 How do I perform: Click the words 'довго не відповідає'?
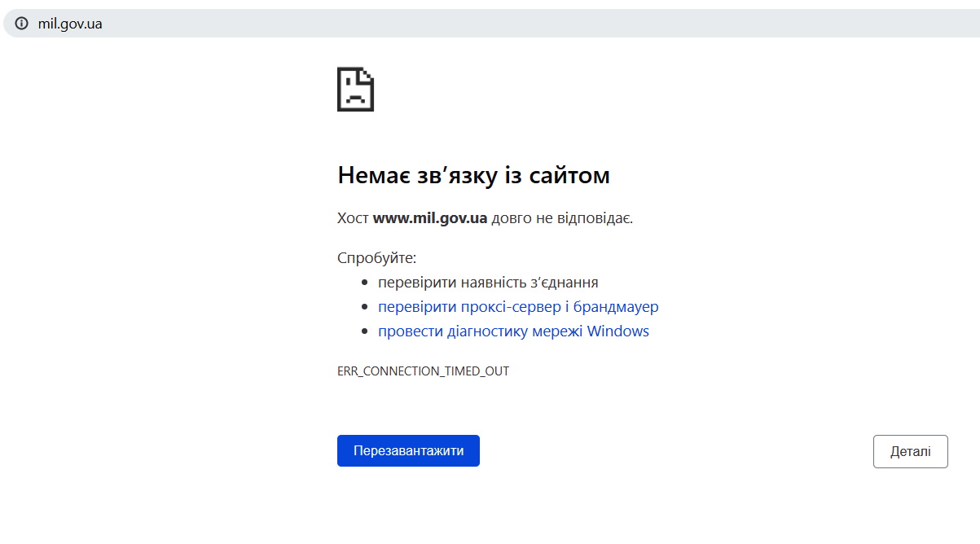pos(561,218)
